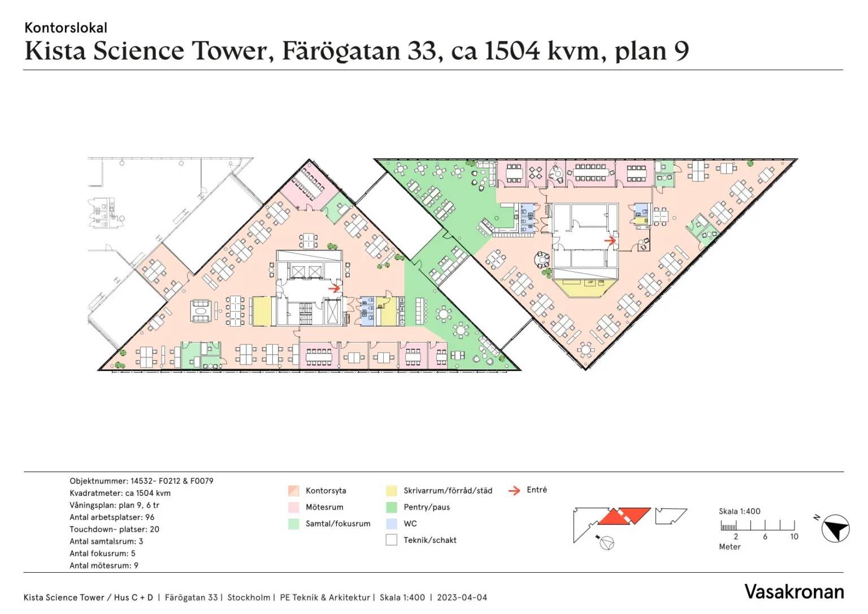Click 'Objektnummer: 14532- F0212 & F0079'
The width and height of the screenshot is (868, 614).
tap(141, 481)
